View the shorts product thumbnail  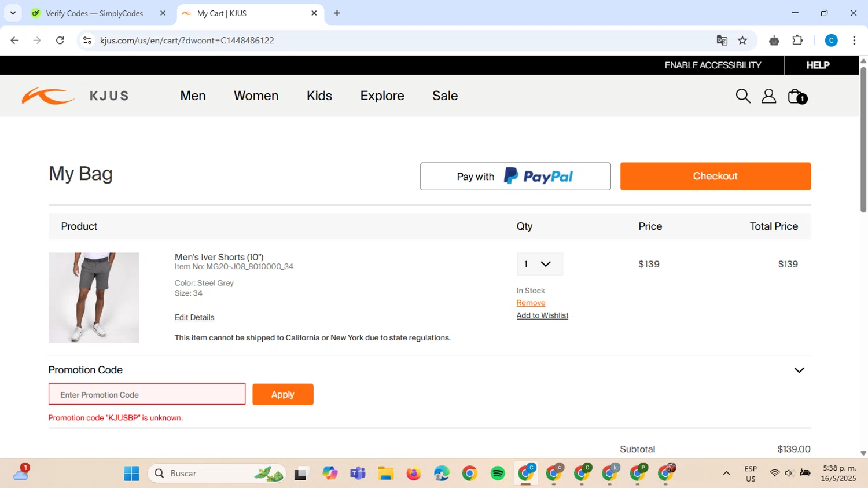[x=94, y=298]
